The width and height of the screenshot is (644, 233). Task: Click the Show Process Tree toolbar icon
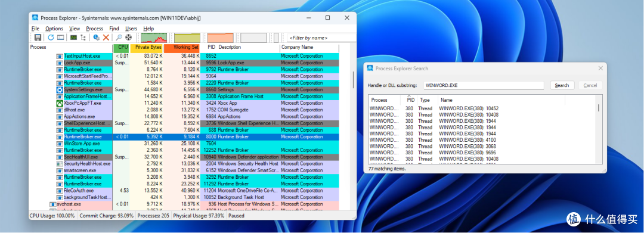tap(83, 38)
